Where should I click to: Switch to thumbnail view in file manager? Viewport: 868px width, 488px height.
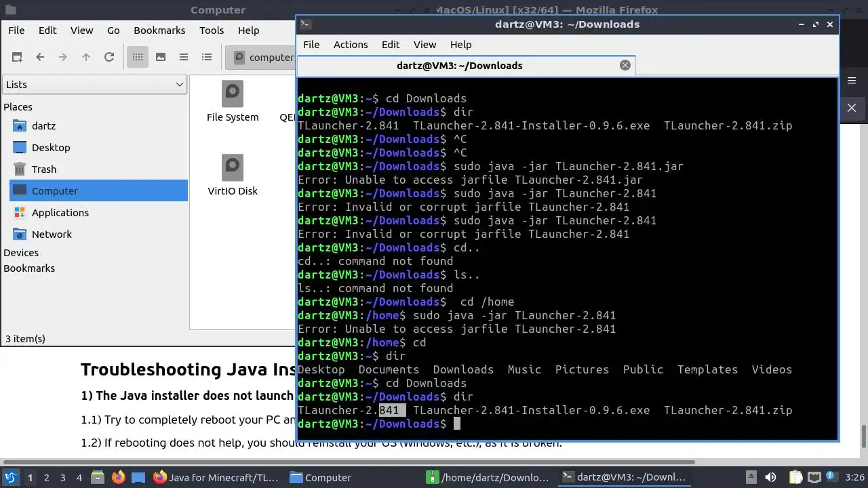point(161,58)
